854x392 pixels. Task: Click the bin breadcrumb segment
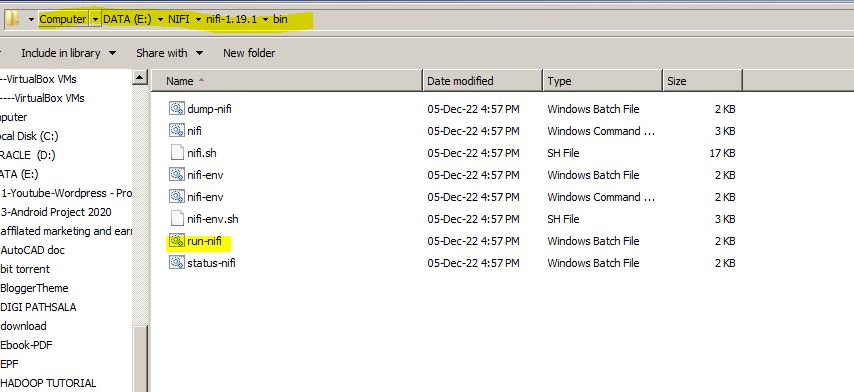coord(280,19)
